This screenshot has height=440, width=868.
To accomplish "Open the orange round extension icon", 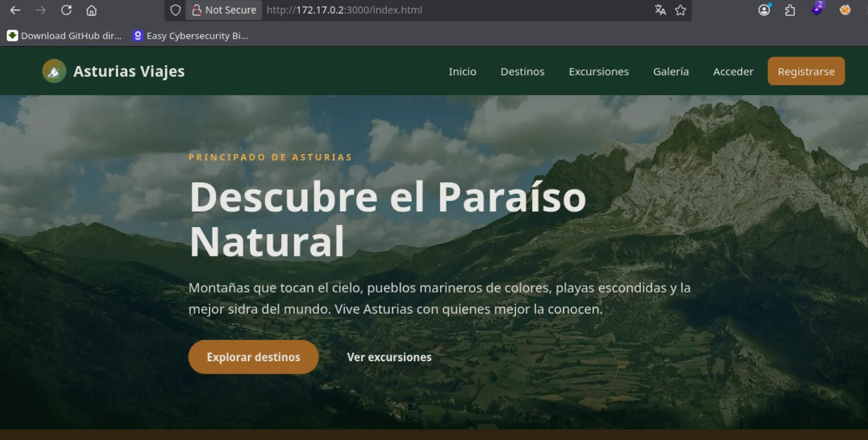I will click(x=845, y=10).
